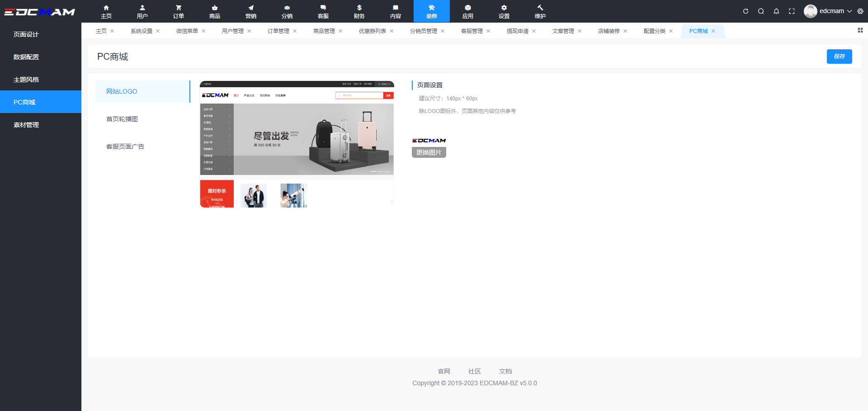Screen dimensions: 868x411
Task: Open 维护 in the top navigation
Action: [540, 11]
